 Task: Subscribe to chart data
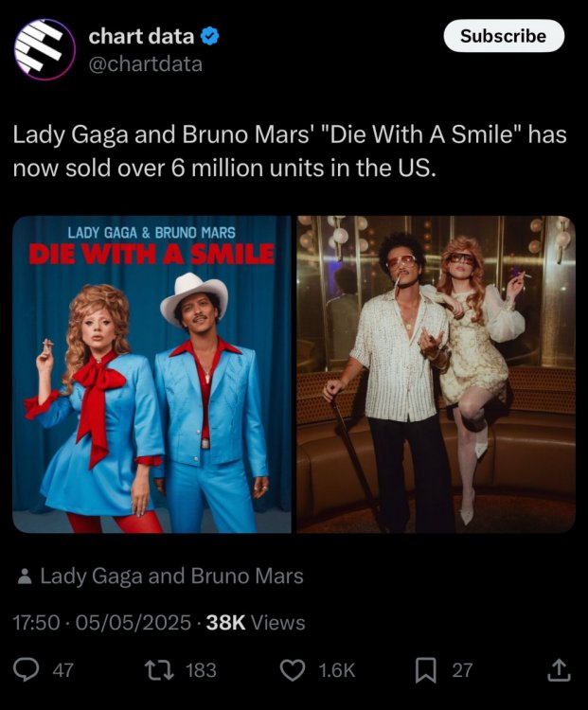pyautogui.click(x=504, y=36)
